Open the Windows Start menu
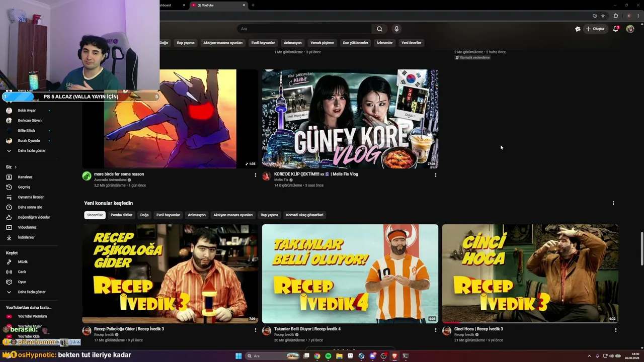The width and height of the screenshot is (644, 362). pos(238,356)
